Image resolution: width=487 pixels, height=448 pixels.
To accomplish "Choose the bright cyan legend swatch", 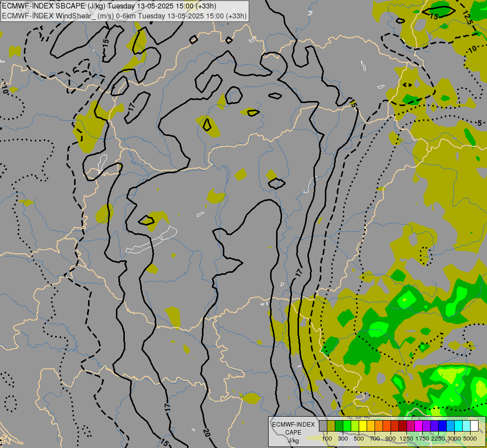I will [x=459, y=426].
